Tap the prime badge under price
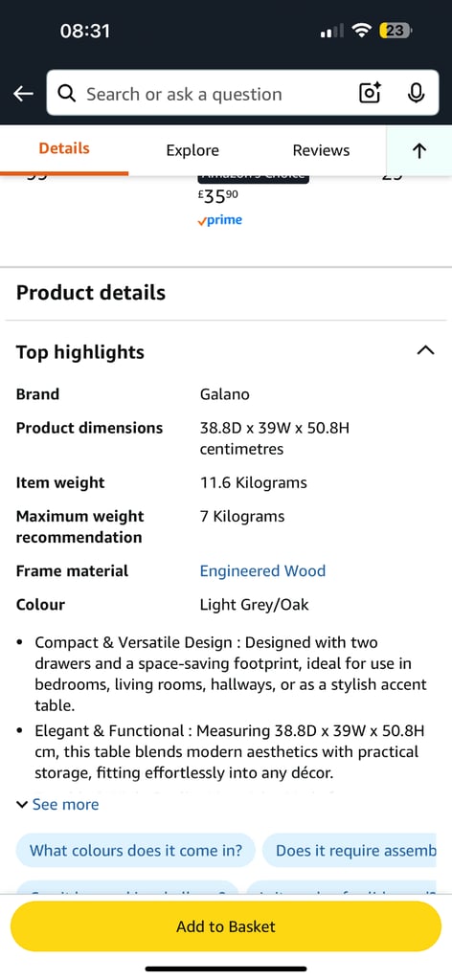The height and width of the screenshot is (980, 452). [x=219, y=220]
